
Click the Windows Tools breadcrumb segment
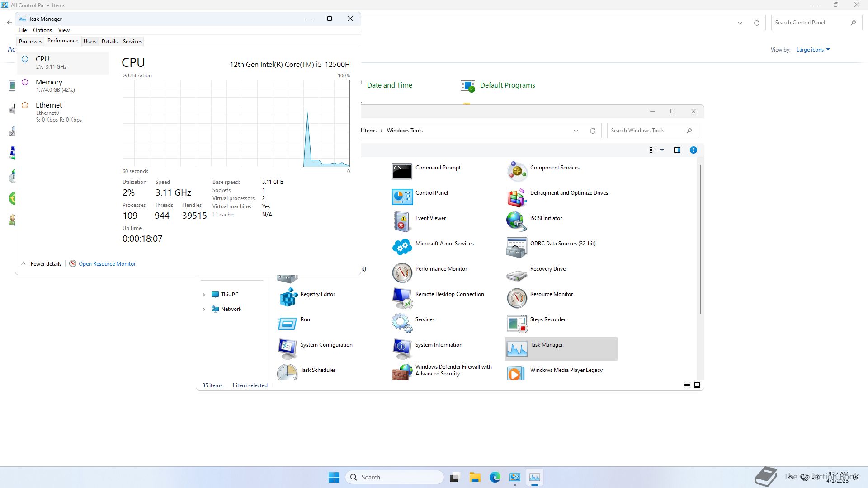(405, 131)
